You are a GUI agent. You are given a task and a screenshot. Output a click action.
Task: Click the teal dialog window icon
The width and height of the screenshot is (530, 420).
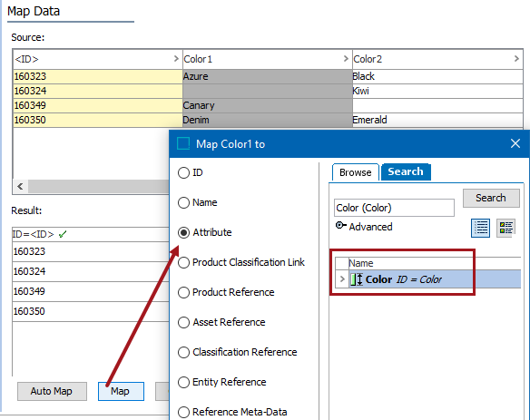(x=183, y=143)
